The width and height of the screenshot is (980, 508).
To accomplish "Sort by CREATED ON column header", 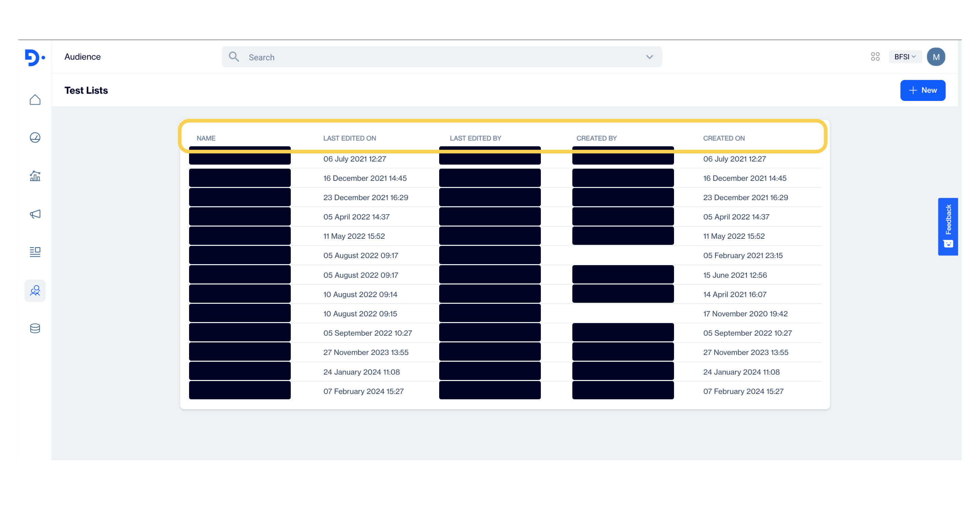I will [x=723, y=139].
